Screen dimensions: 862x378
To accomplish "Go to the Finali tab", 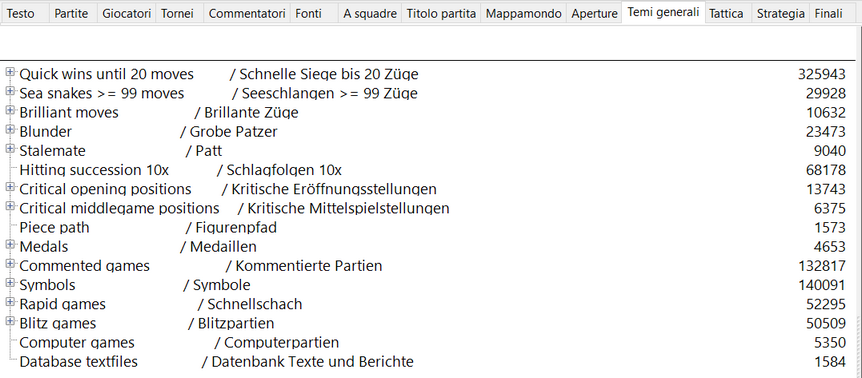I will [828, 14].
